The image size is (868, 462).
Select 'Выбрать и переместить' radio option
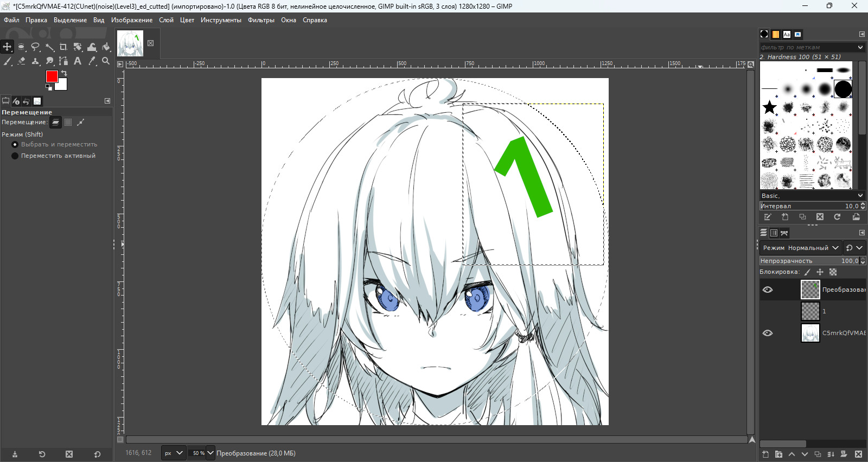click(15, 145)
